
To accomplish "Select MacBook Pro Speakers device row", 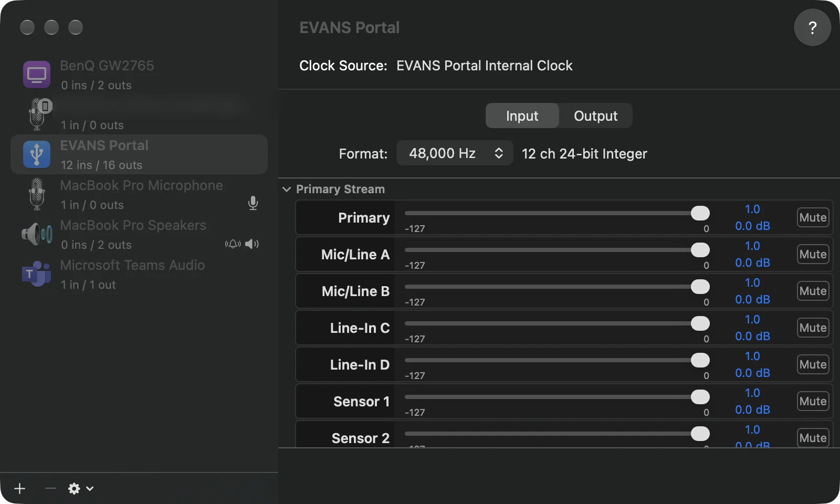I will click(139, 234).
